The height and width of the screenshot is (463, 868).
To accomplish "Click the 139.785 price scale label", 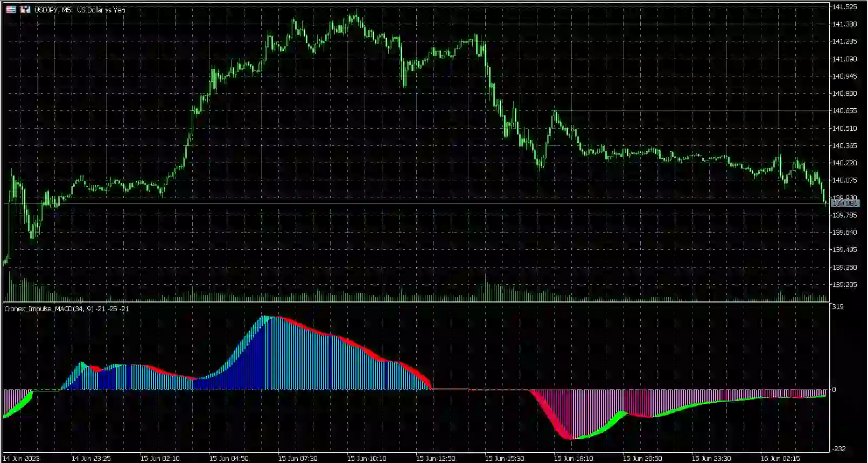I will point(844,215).
